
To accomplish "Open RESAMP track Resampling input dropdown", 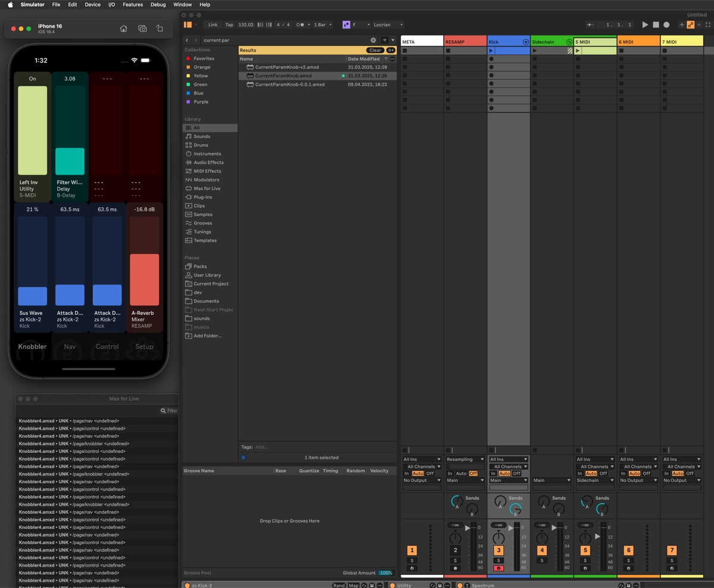I will click(x=465, y=459).
